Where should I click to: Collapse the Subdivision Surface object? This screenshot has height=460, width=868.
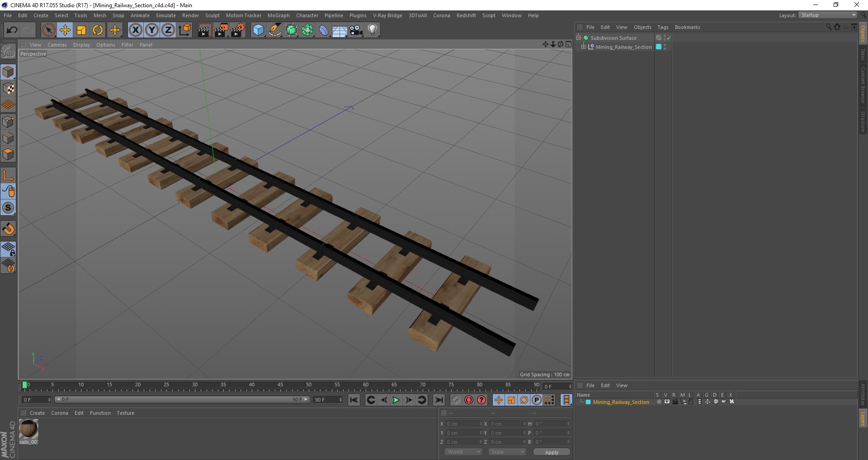pos(579,38)
